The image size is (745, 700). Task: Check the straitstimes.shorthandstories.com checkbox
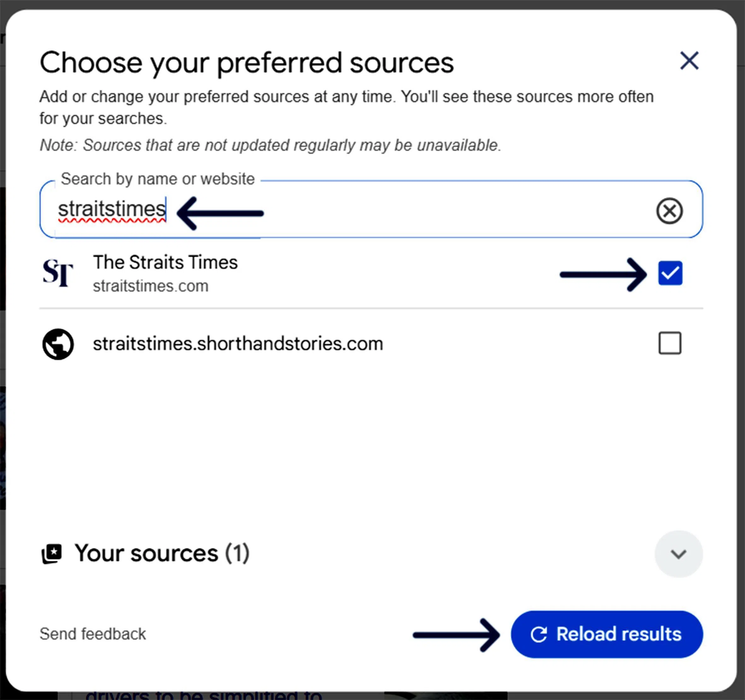670,343
